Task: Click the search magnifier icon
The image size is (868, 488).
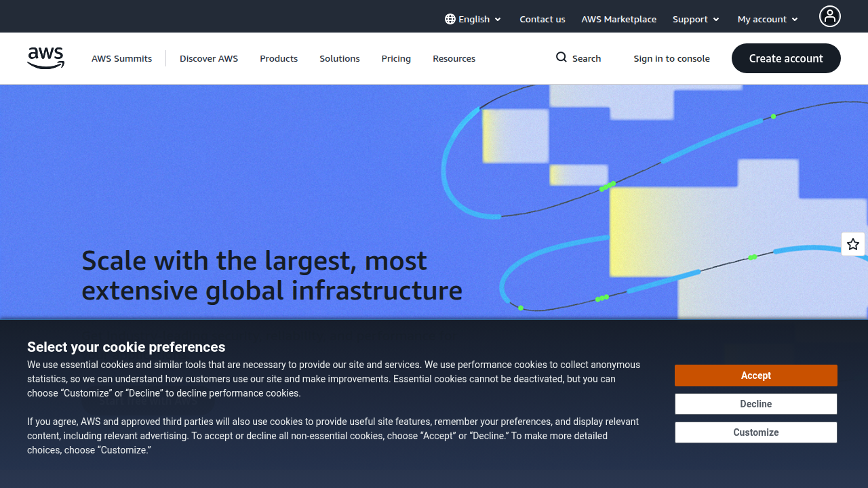Action: 561,58
